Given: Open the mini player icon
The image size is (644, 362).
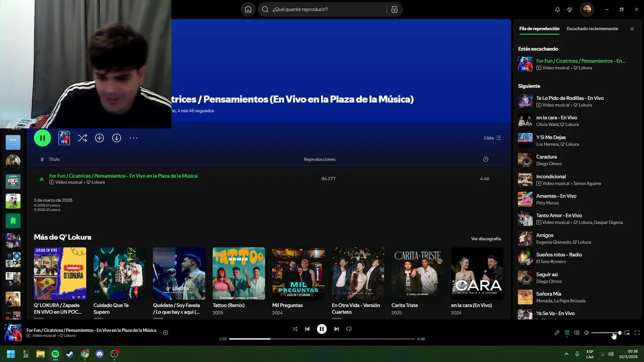Looking at the screenshot, I should (x=627, y=333).
